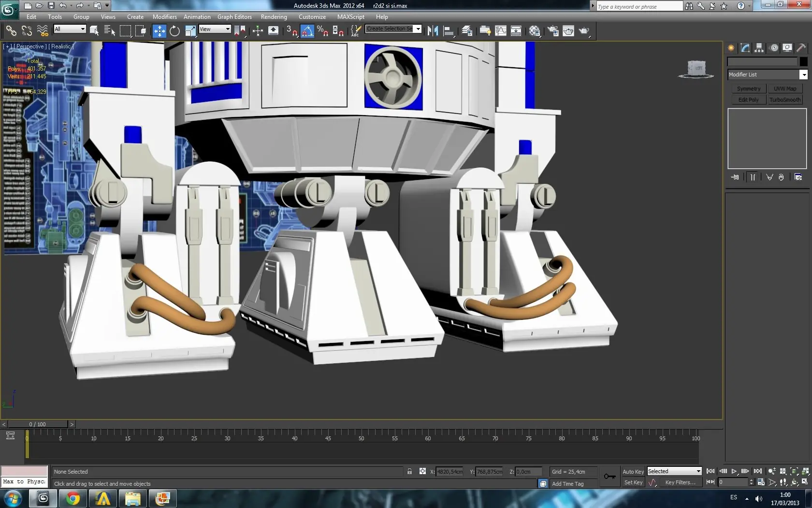Viewport: 812px width, 508px height.
Task: Open the Rendered Frame Window
Action: coord(568,31)
